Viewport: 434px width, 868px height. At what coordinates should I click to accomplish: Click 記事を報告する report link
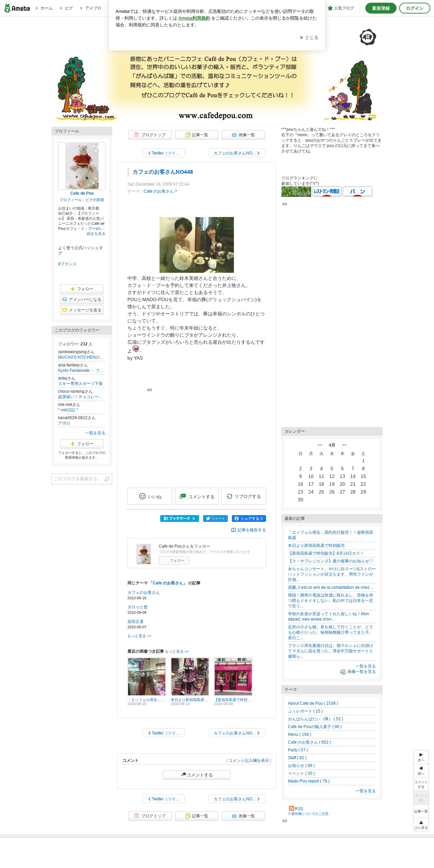point(248,530)
